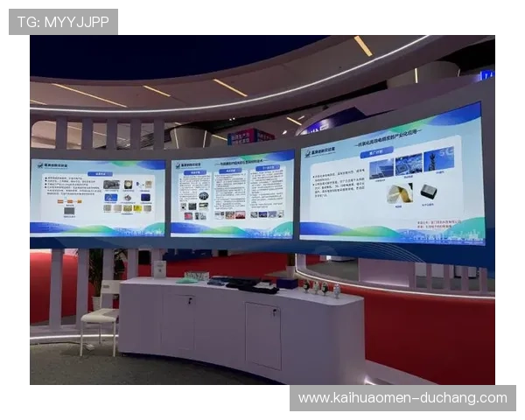Open the www.kaihuaomen-duchang.com link
The width and height of the screenshot is (525, 420).
(402, 398)
